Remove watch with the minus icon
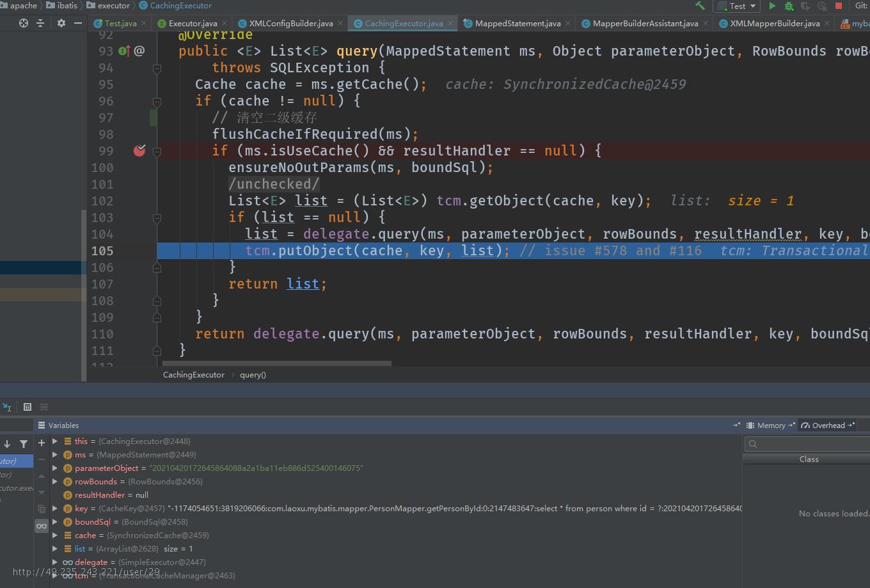 (x=42, y=459)
